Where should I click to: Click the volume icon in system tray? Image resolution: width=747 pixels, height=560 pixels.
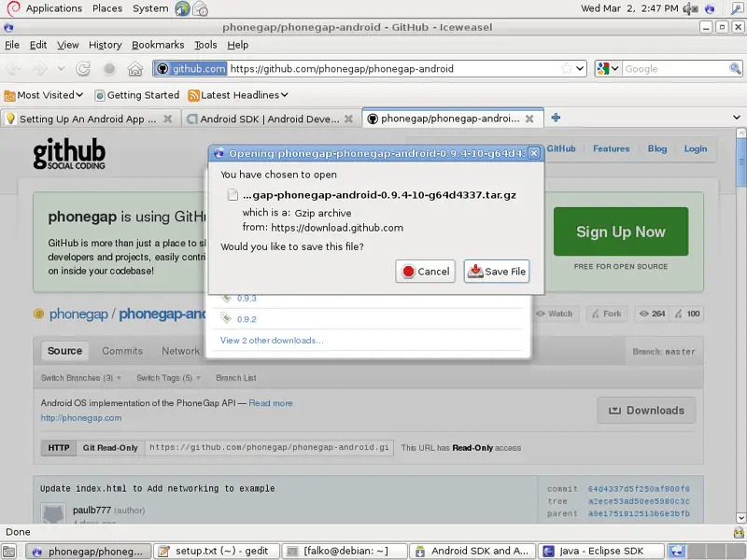pos(690,8)
